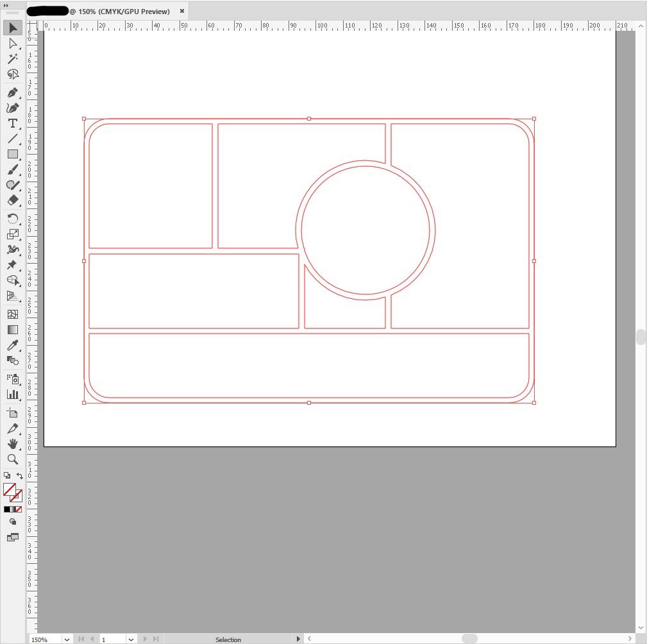The width and height of the screenshot is (647, 644).
Task: Click the horizontal scrollbar thumb
Action: [x=469, y=639]
